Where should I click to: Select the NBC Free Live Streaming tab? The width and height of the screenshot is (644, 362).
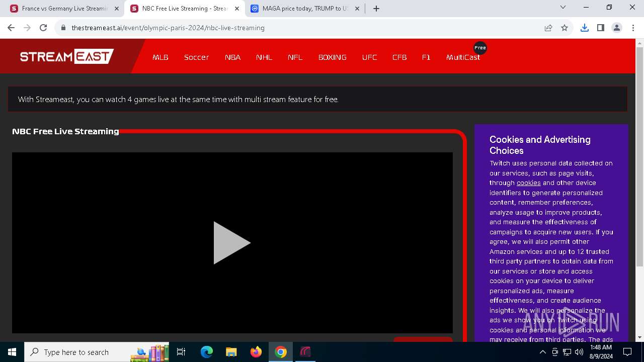pyautogui.click(x=185, y=9)
